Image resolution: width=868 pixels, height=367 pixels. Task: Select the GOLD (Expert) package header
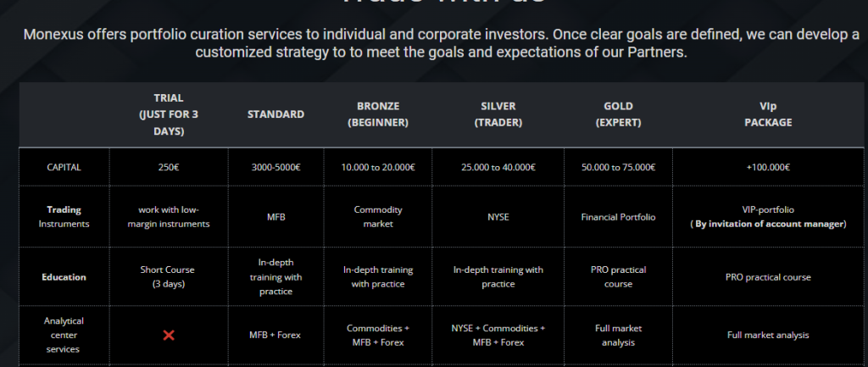618,114
